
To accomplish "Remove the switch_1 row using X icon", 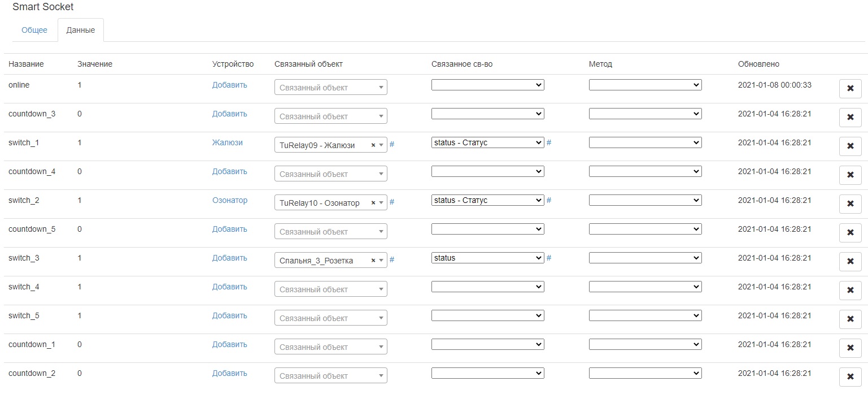I will click(850, 146).
